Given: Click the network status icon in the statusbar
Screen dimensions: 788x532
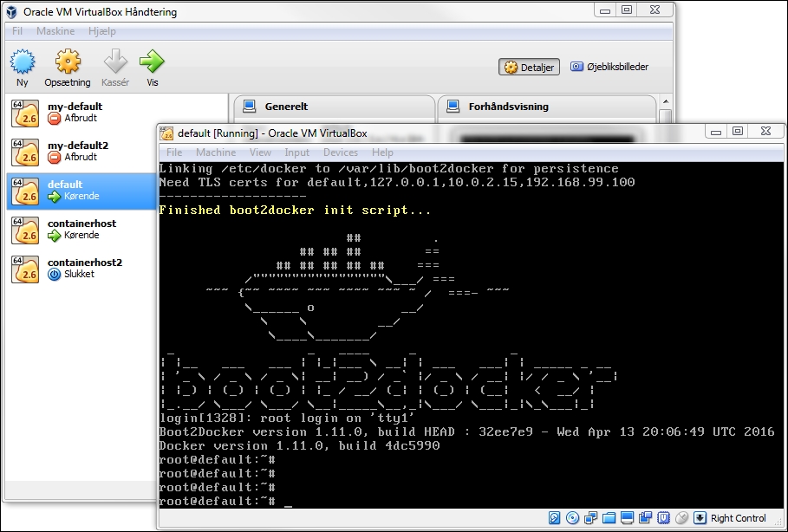Looking at the screenshot, I should pyautogui.click(x=590, y=517).
